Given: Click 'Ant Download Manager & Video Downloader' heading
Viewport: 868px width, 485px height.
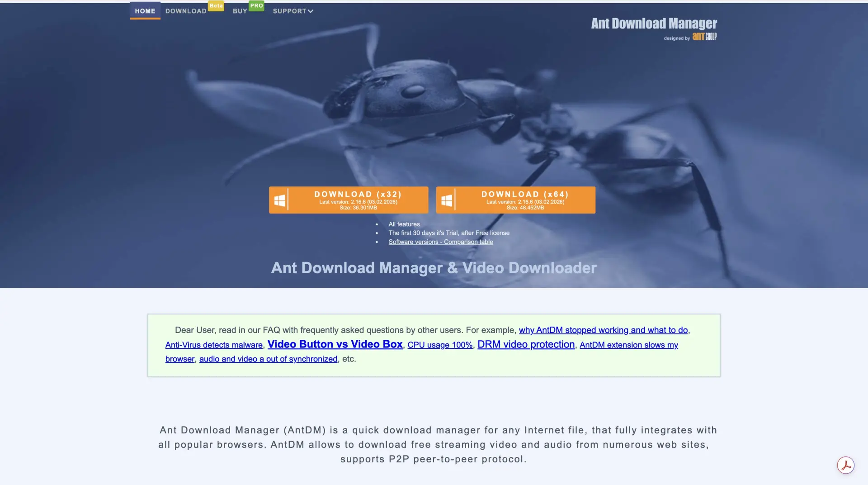Looking at the screenshot, I should click(x=434, y=268).
